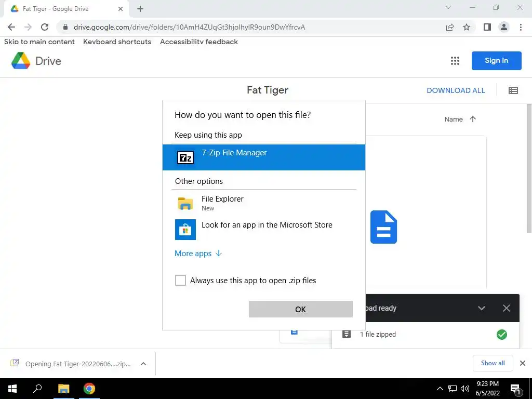Click the page vertical scrollbar
Screen dimensions: 532x399
pyautogui.click(x=529, y=169)
